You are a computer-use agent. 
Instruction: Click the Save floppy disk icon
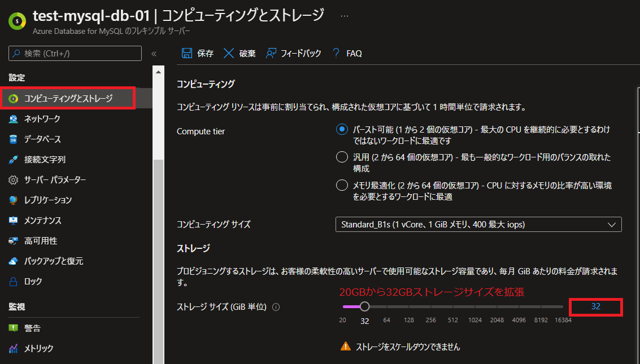[x=187, y=54]
